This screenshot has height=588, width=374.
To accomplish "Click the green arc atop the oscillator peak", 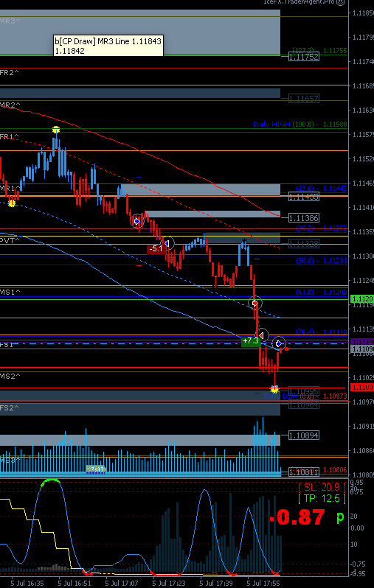I will [x=50, y=481].
